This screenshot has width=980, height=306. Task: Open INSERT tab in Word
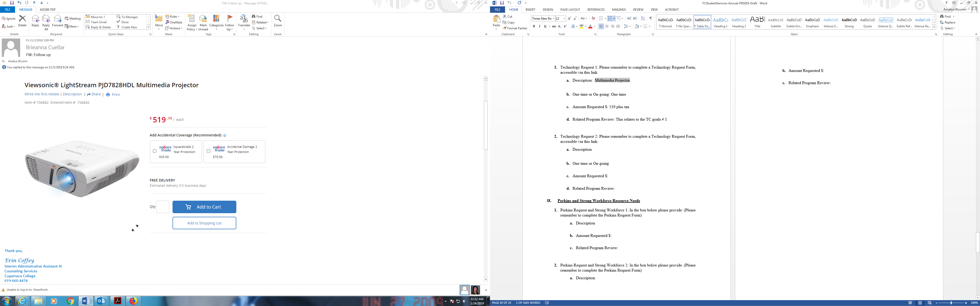pyautogui.click(x=530, y=9)
